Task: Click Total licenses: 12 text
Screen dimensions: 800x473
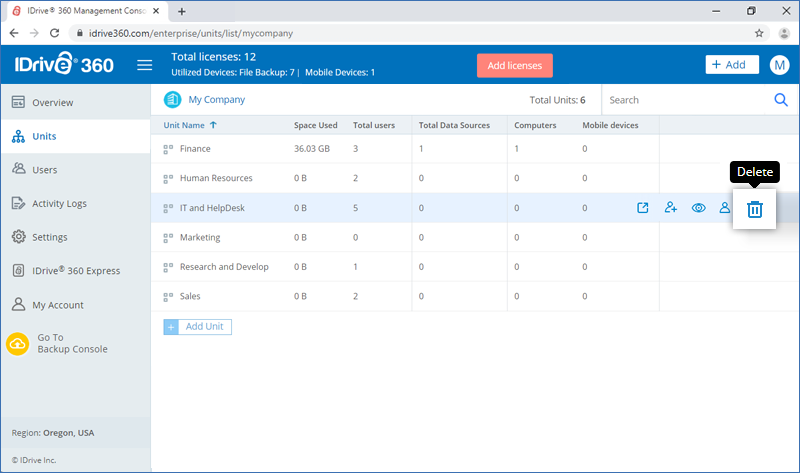Action: (x=213, y=57)
